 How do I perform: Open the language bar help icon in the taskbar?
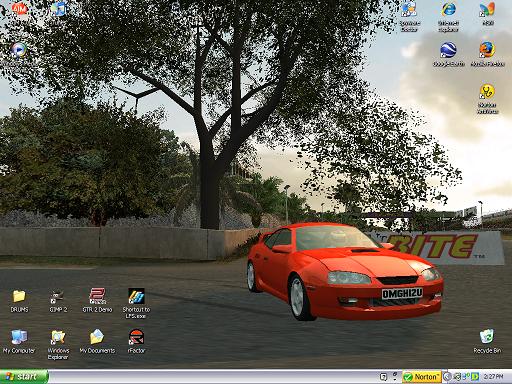pos(384,377)
